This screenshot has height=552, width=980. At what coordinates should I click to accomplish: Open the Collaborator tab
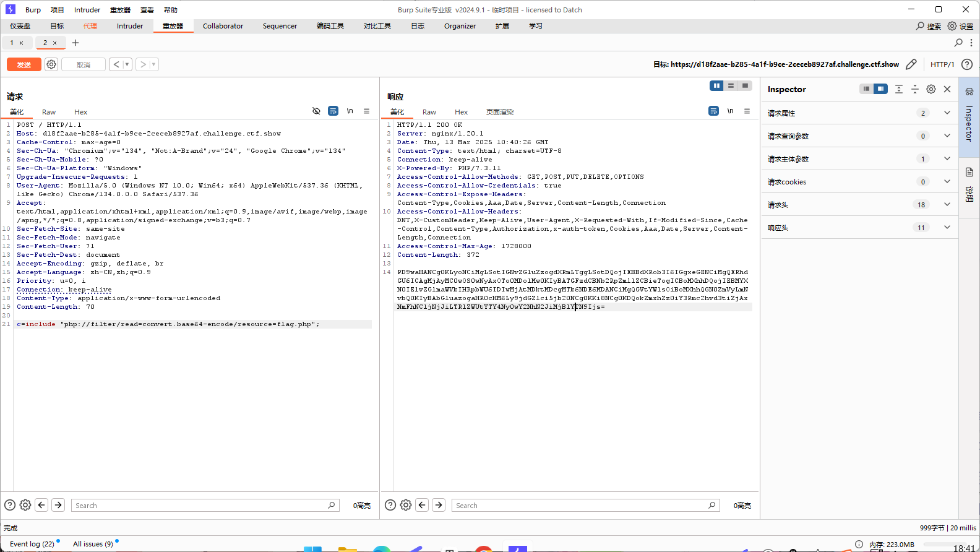[223, 26]
